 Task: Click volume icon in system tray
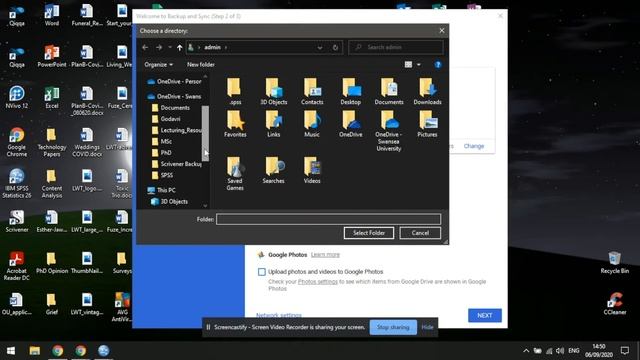560,351
